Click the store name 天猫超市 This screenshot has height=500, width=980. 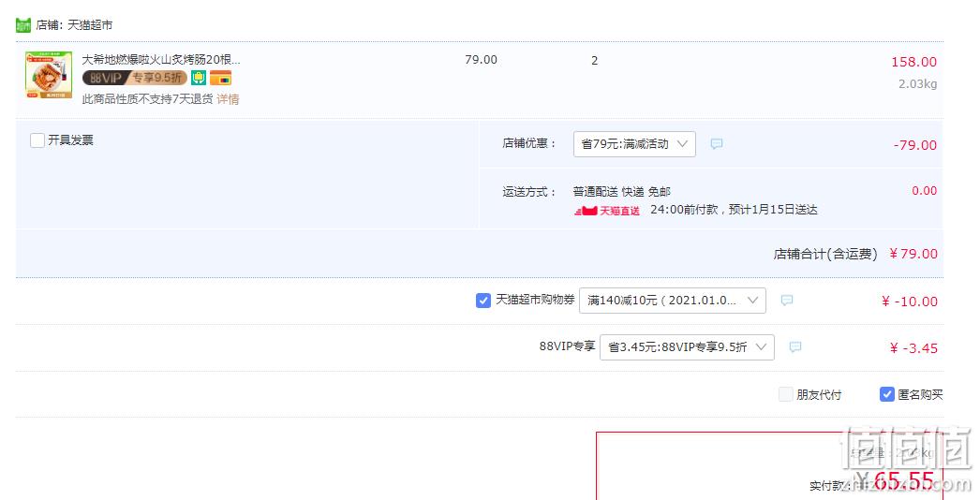click(x=90, y=25)
